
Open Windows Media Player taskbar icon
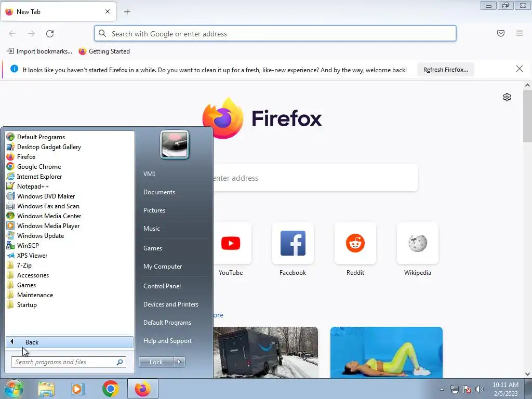tap(78, 389)
